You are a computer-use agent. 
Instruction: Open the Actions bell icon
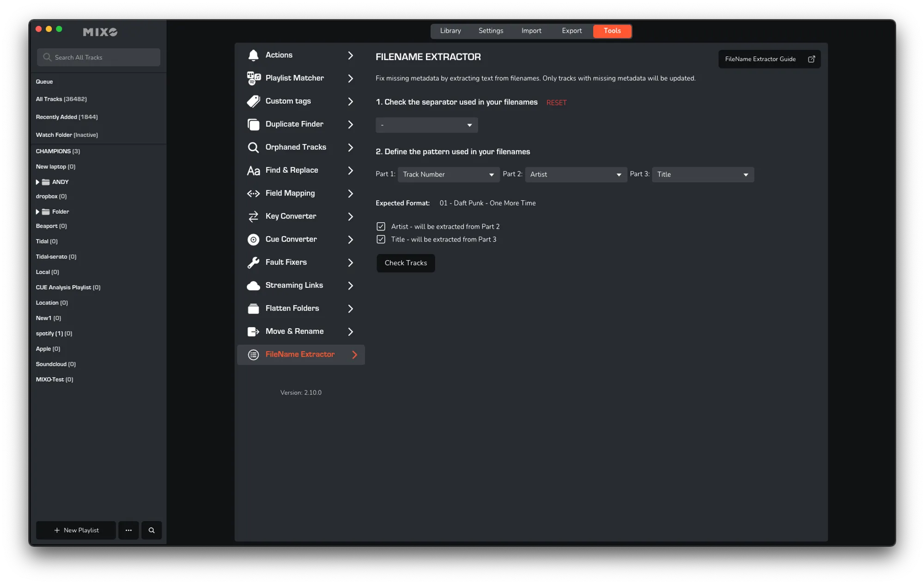pyautogui.click(x=253, y=55)
